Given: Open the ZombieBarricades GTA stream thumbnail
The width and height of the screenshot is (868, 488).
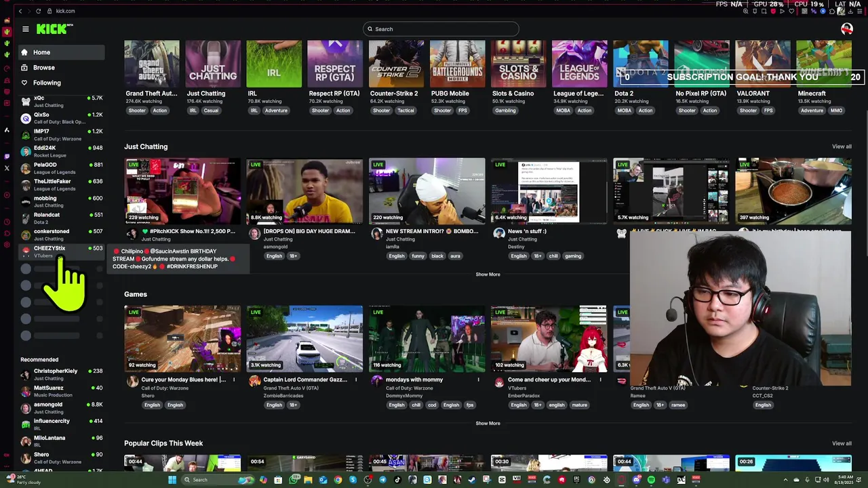Looking at the screenshot, I should point(304,339).
